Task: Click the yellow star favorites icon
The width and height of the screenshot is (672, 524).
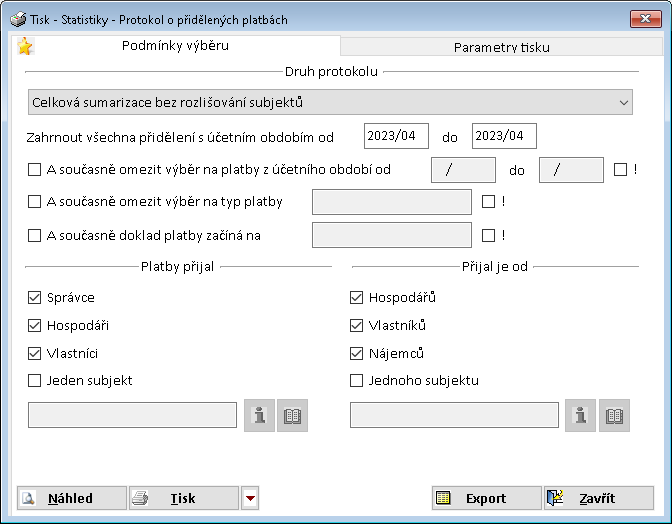Action: (x=25, y=47)
